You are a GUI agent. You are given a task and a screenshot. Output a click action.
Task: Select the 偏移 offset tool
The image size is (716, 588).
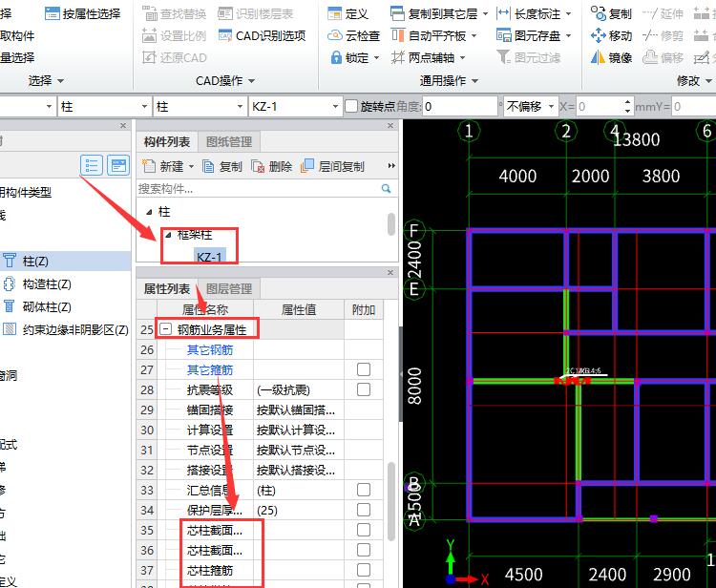click(x=663, y=57)
